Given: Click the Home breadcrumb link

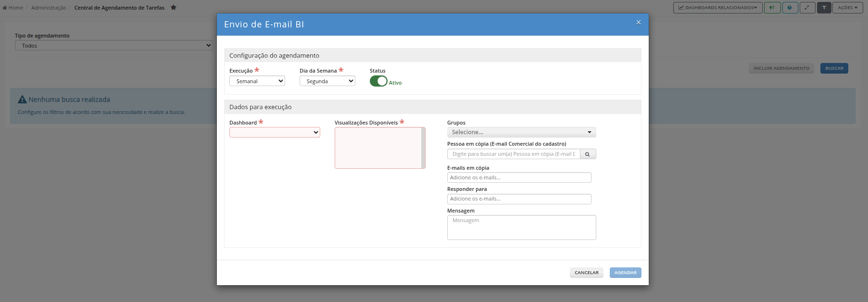Looking at the screenshot, I should (13, 8).
